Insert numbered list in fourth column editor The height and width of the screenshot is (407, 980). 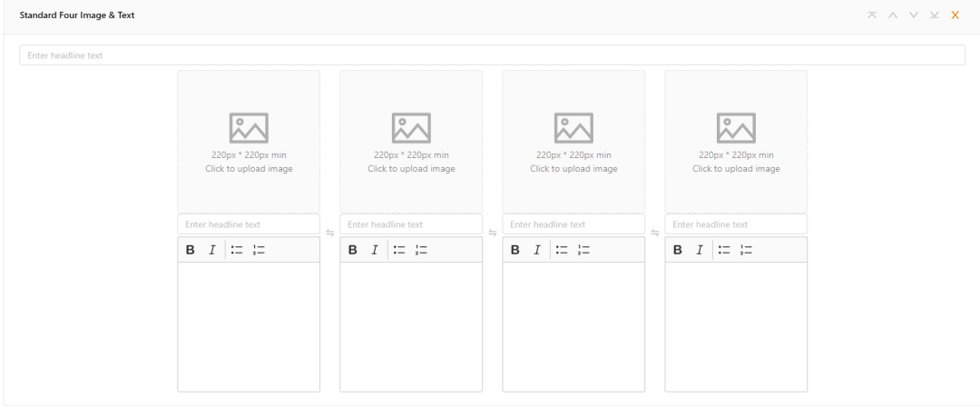coord(747,250)
